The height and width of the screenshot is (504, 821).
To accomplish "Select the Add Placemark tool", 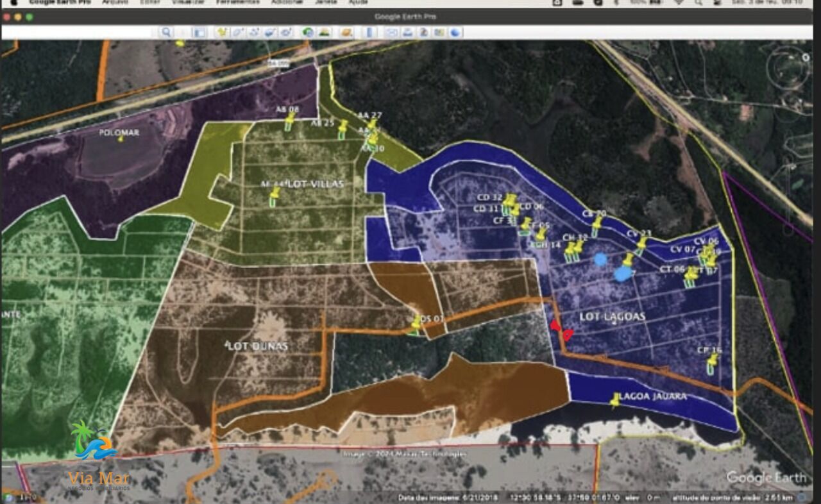I will point(223,32).
